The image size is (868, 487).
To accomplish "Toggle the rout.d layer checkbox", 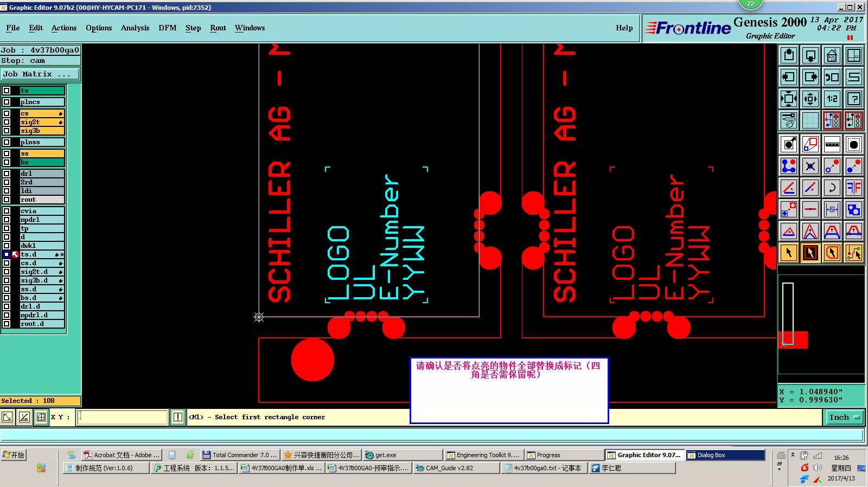I will coord(7,324).
